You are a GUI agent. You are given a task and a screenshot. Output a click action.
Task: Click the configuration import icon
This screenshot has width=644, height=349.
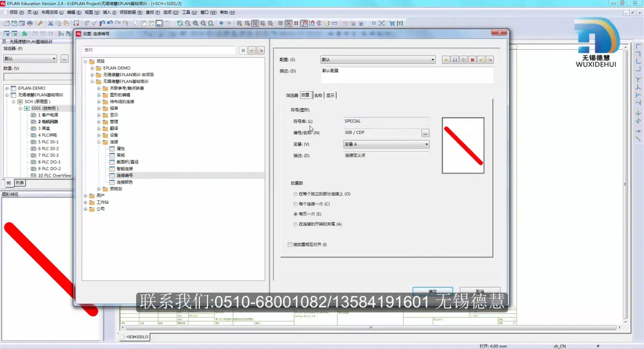pyautogui.click(x=481, y=60)
